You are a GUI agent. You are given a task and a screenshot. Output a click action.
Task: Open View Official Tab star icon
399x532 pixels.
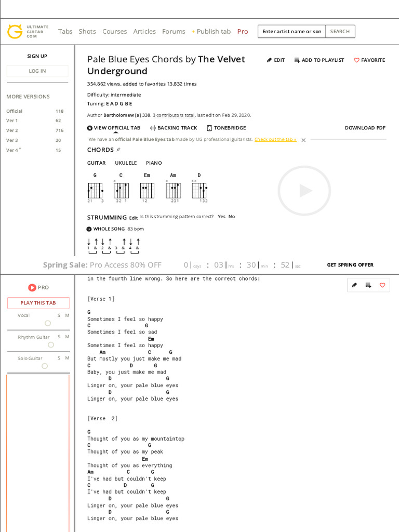point(89,128)
